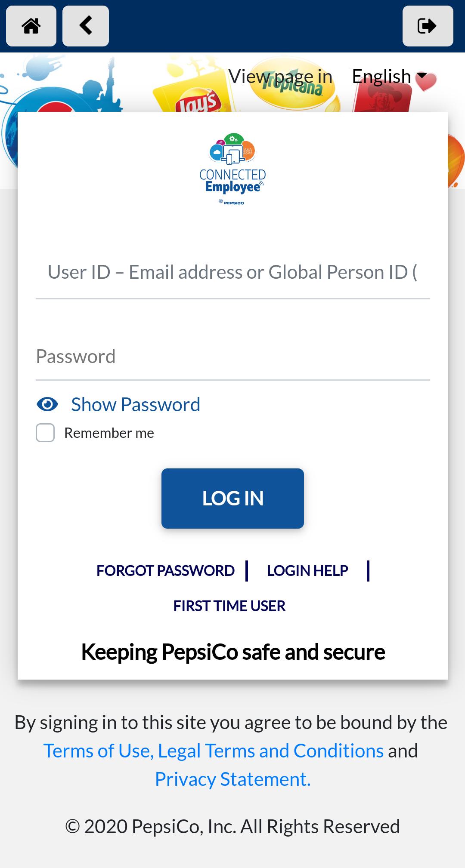Go back using the left chevron button
The image size is (465, 868).
86,26
